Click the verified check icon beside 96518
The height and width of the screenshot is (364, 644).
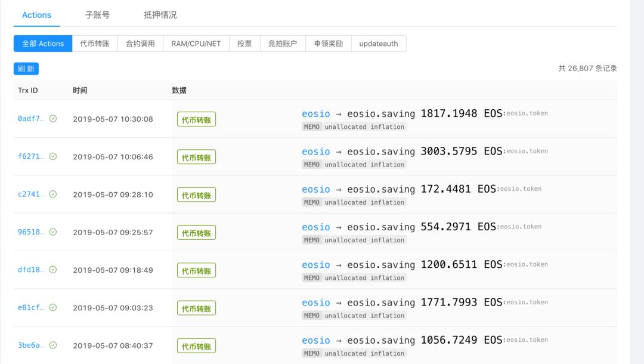click(53, 232)
